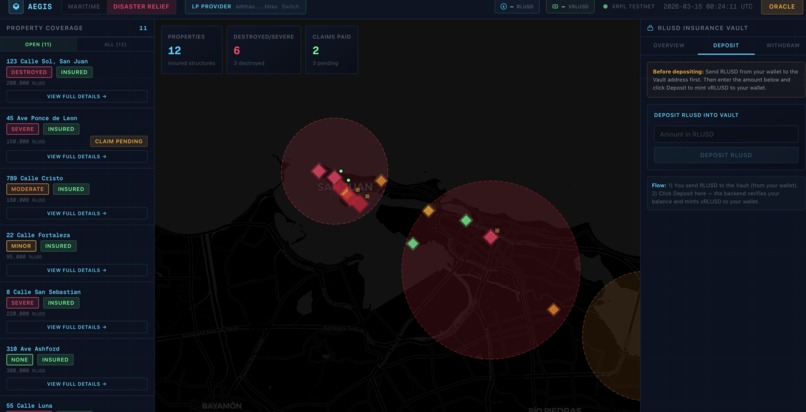View full details for 22 Calle Fortaleza

coord(77,270)
